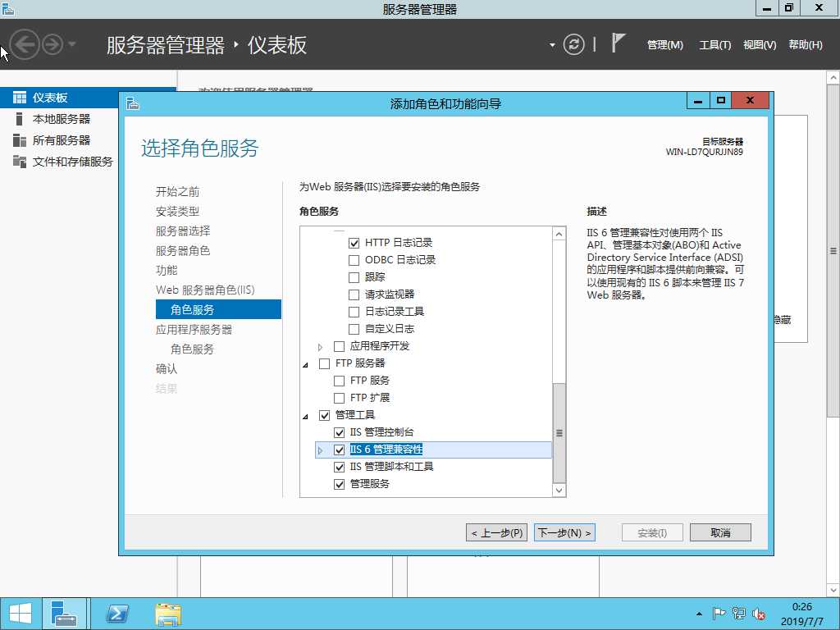
Task: Click the refresh icon in the header
Action: point(573,44)
